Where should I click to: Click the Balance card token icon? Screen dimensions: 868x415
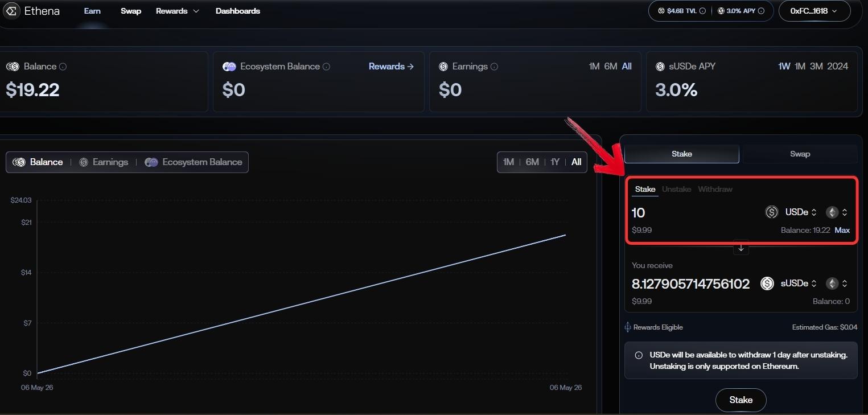(x=13, y=67)
